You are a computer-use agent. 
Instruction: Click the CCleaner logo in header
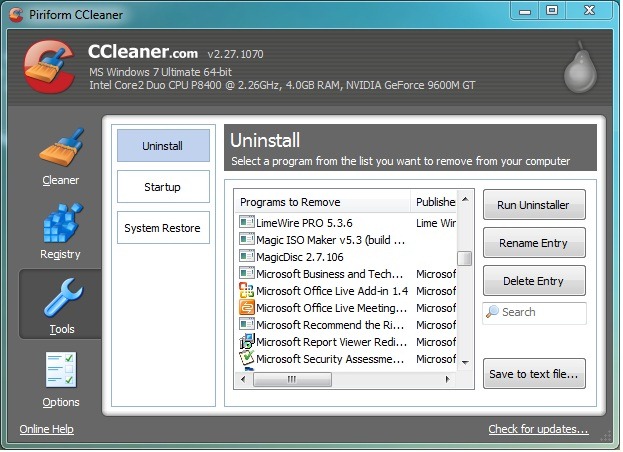click(x=50, y=67)
